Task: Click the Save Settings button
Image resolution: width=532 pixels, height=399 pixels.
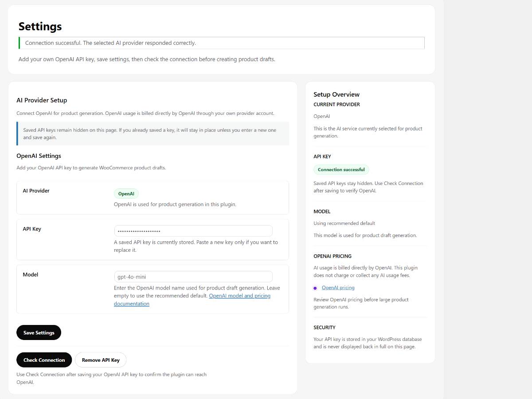Action: pos(39,332)
